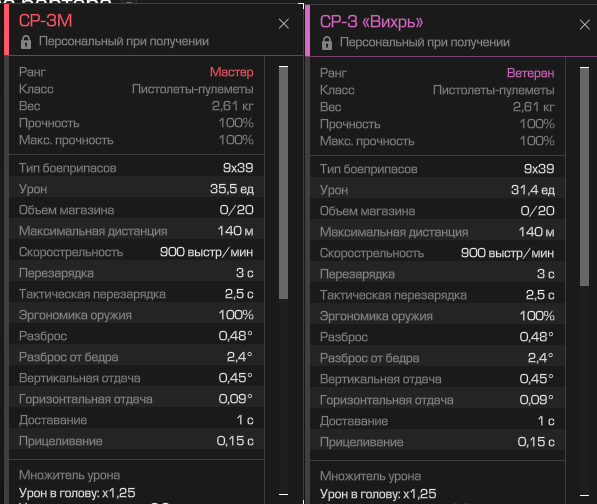The width and height of the screenshot is (597, 504).
Task: Click scrollbar bottom marker in Вихрь panel
Action: (x=584, y=495)
